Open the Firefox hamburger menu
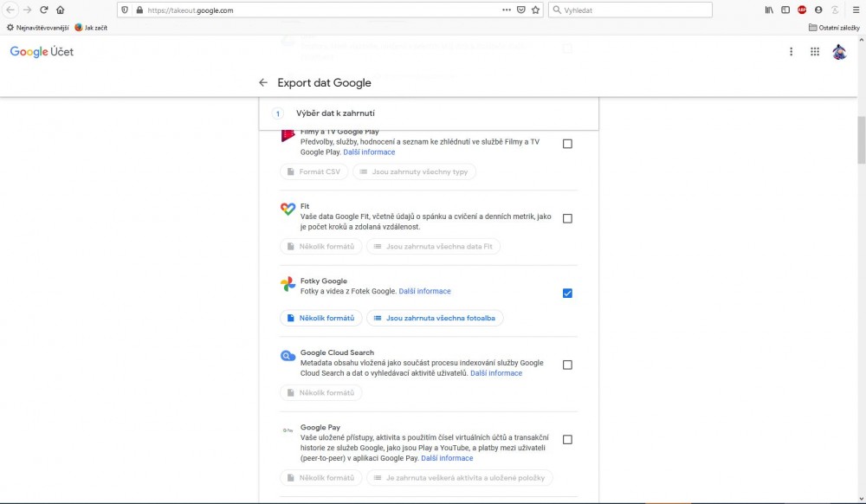The image size is (866, 504). pyautogui.click(x=856, y=10)
